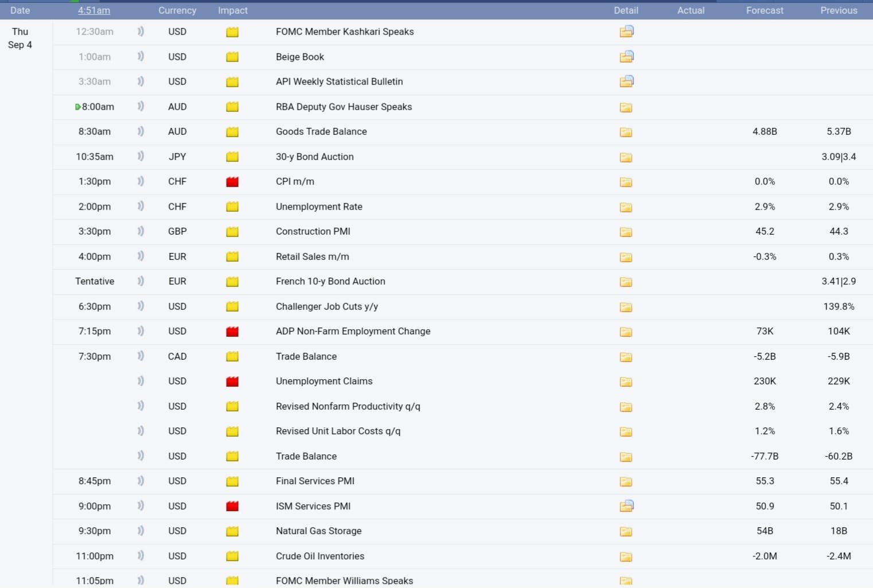Click red impact icon for ISM Services PMI

(x=232, y=506)
